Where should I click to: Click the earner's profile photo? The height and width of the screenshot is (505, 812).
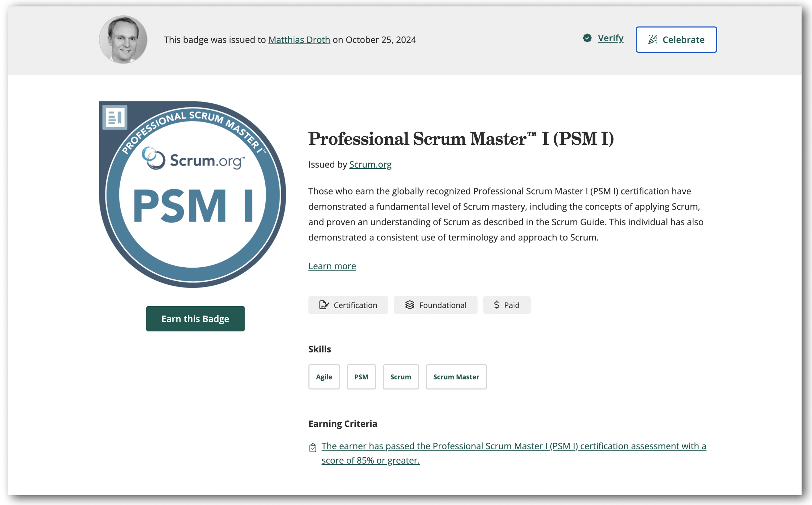coord(123,40)
